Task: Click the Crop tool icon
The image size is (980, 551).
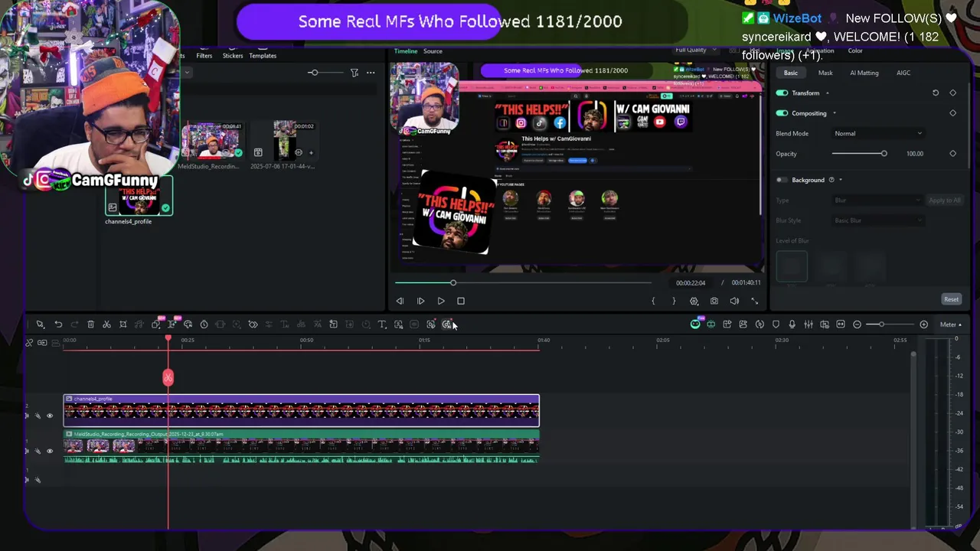Action: tap(122, 324)
